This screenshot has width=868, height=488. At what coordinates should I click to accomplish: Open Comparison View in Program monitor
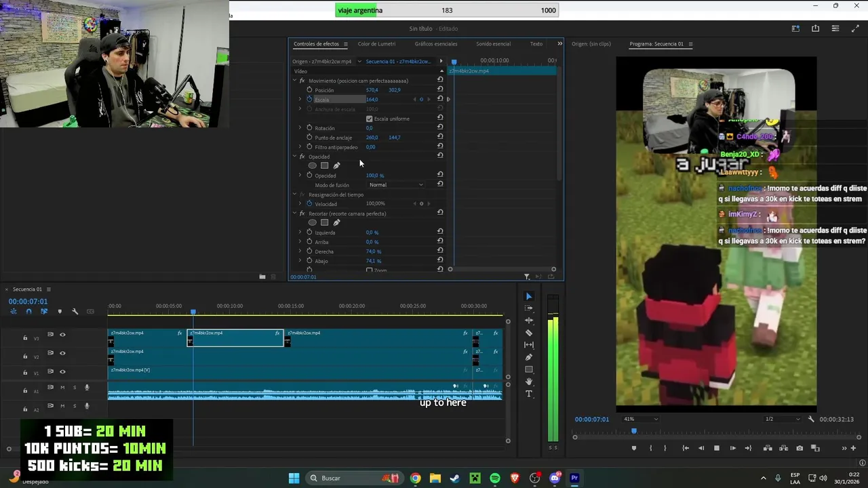(x=815, y=448)
